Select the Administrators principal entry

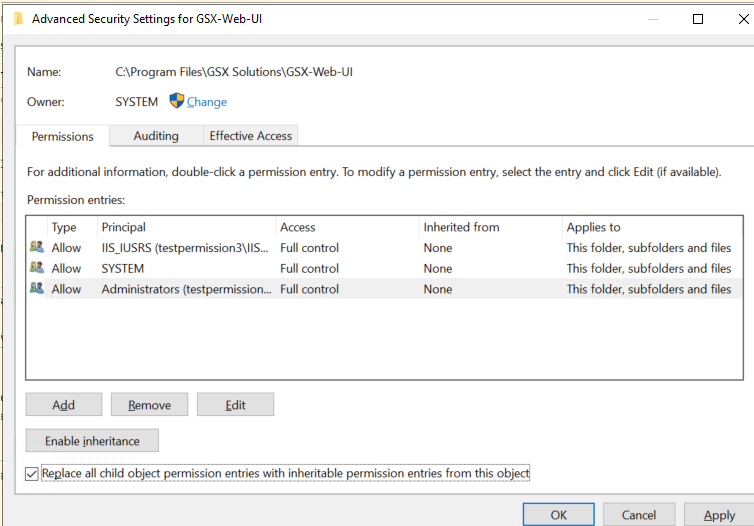186,289
